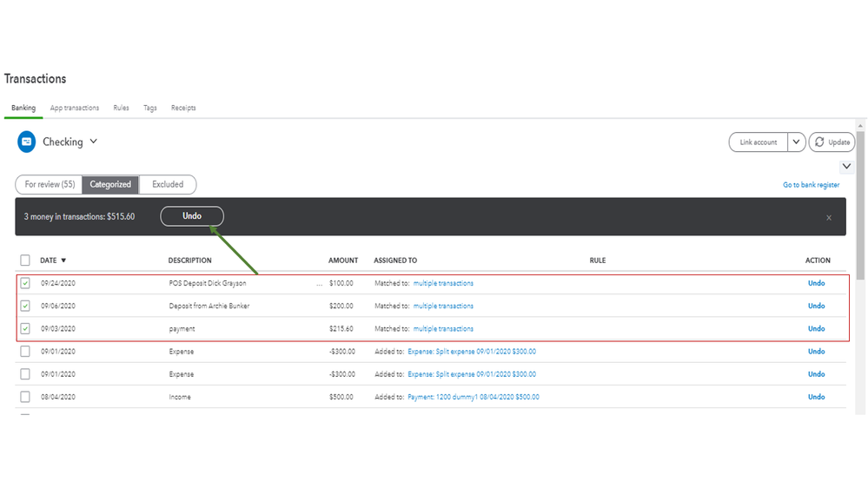868x488 pixels.
Task: Undo the 08/04/2020 Income row
Action: (x=817, y=397)
